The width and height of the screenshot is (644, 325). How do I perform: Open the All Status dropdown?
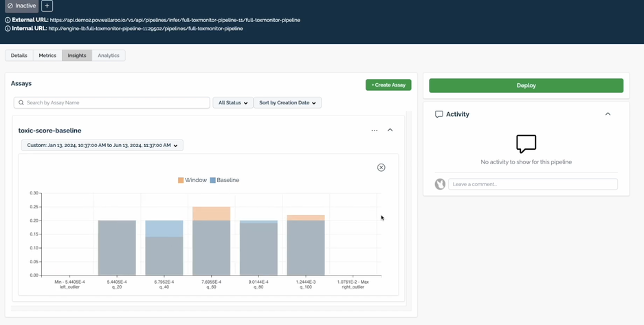pos(233,102)
